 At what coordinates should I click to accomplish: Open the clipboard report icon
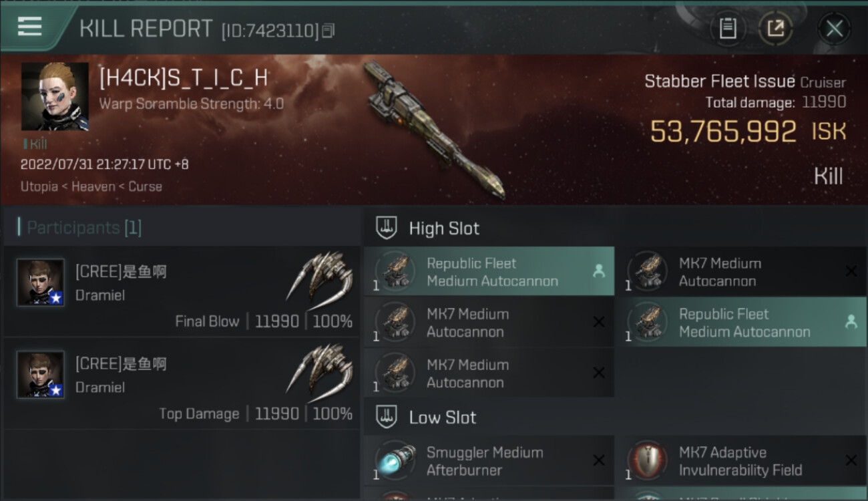(728, 29)
